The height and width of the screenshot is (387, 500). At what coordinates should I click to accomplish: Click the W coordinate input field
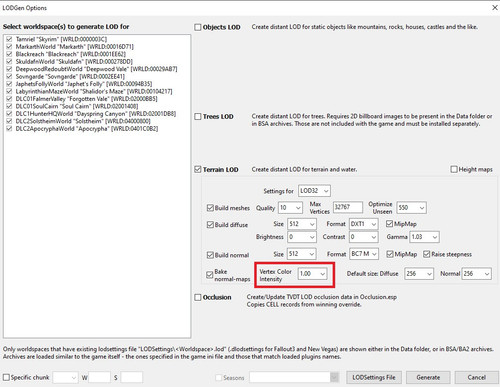point(100,378)
